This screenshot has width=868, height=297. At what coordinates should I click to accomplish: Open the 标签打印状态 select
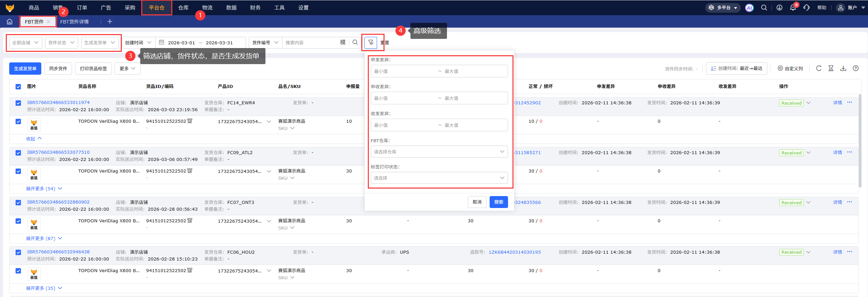(439, 178)
